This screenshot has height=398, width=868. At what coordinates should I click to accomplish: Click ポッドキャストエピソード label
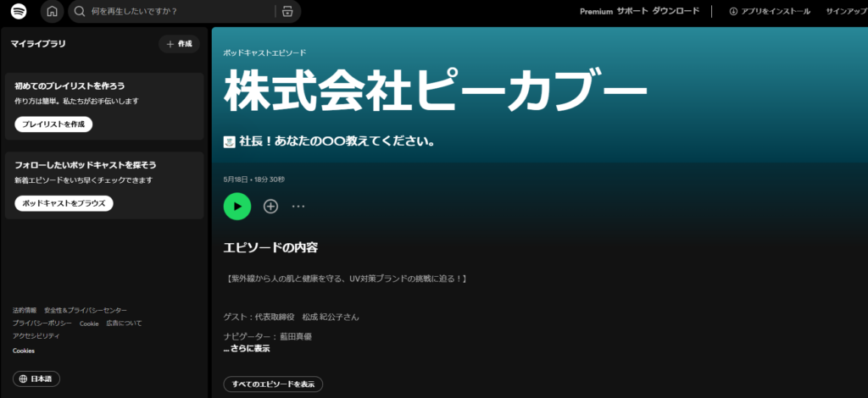[264, 53]
